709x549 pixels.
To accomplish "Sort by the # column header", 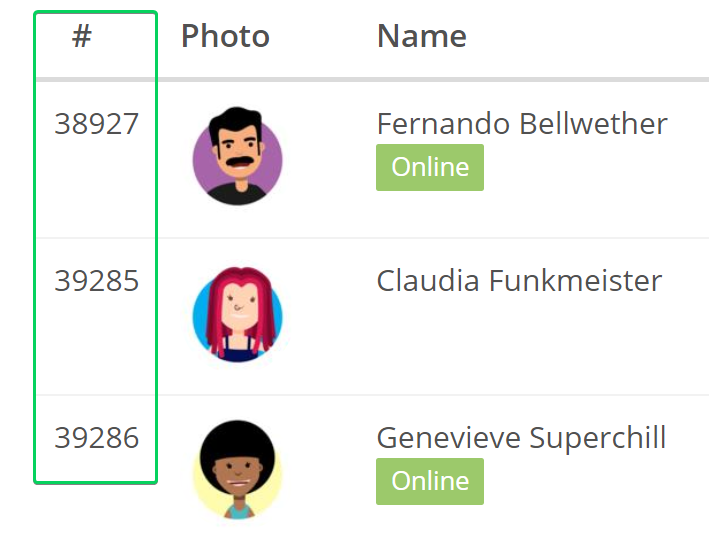I will [82, 36].
